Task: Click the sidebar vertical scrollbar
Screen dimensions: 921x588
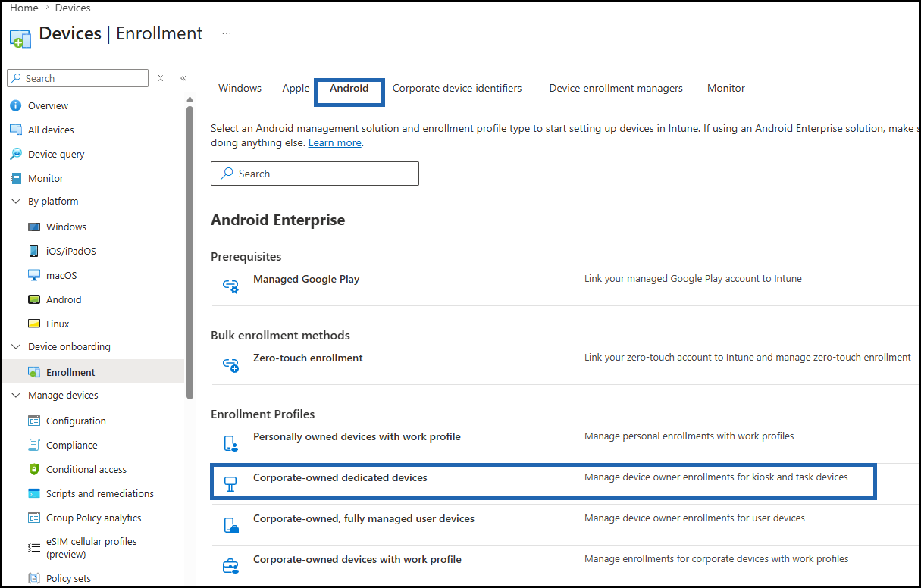Action: pyautogui.click(x=190, y=252)
